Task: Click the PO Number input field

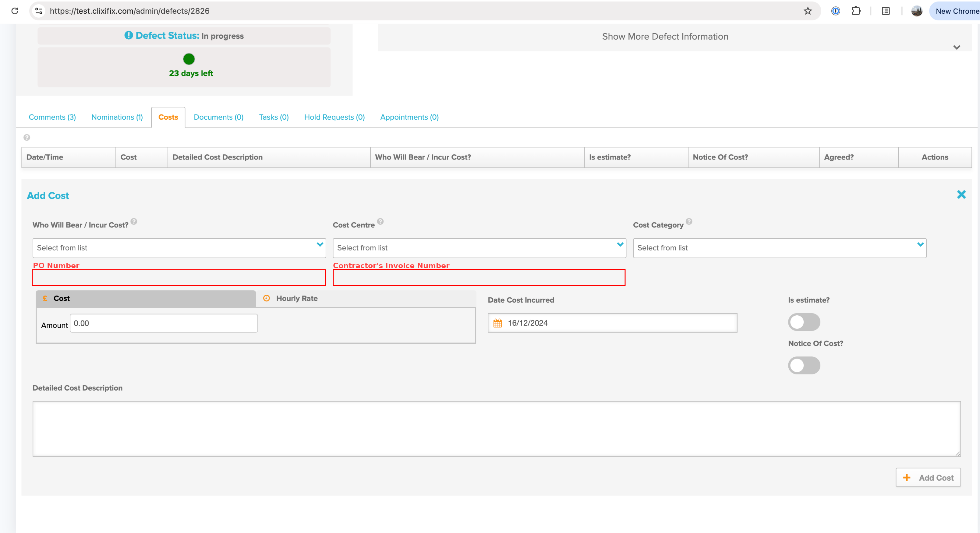Action: [179, 278]
